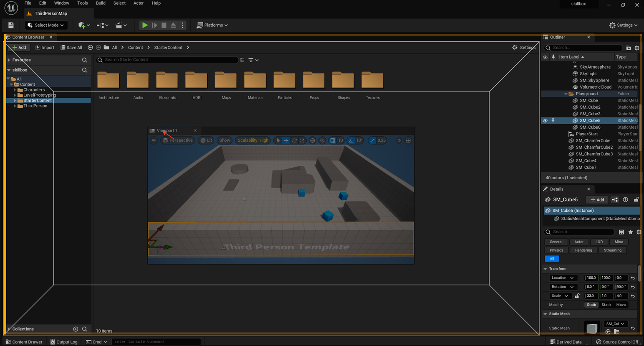Toggle the Scale lock ratio icon

pos(577,296)
